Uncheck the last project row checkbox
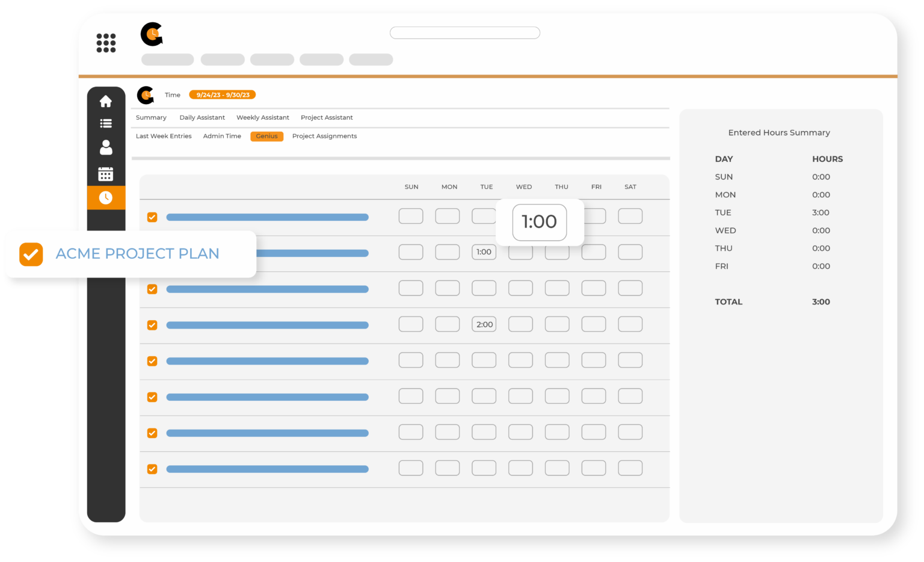924x562 pixels. tap(152, 469)
